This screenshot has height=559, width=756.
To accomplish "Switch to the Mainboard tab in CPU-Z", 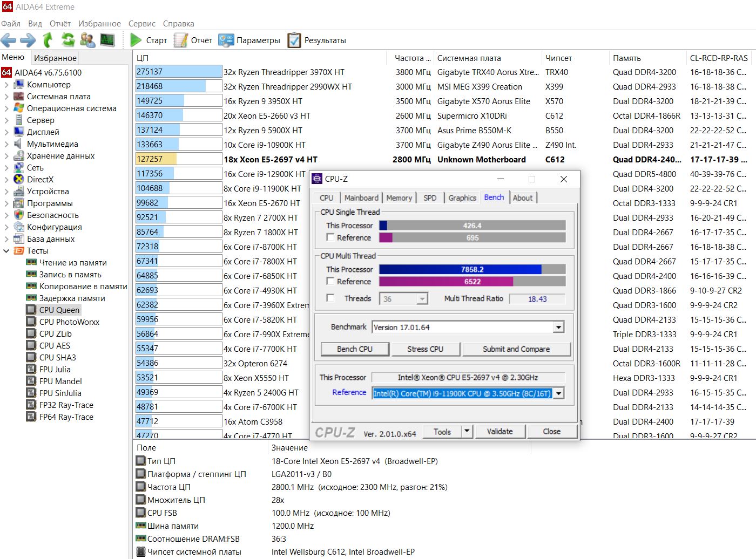I will pos(361,198).
